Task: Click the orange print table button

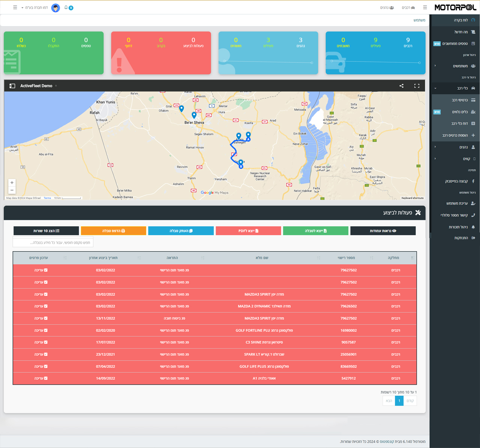Action: click(x=113, y=231)
